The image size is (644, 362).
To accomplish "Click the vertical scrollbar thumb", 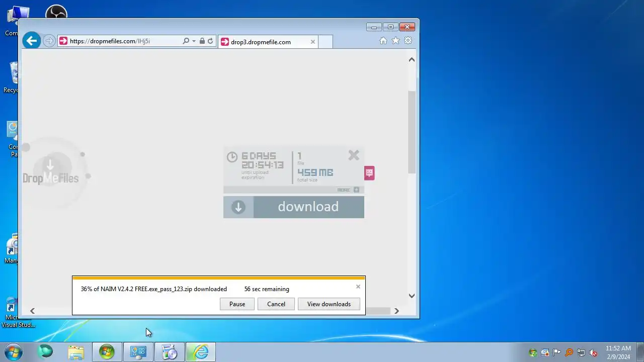I will (x=412, y=133).
